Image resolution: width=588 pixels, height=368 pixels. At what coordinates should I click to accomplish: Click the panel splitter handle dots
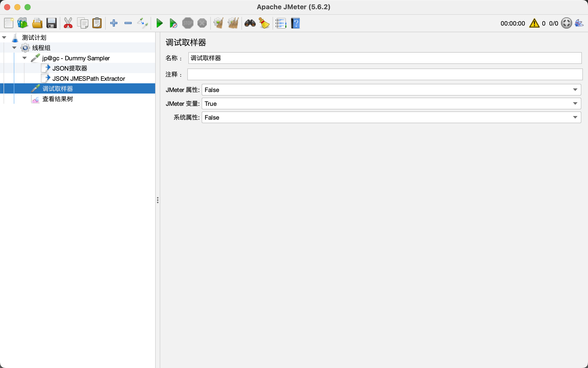[x=158, y=200]
